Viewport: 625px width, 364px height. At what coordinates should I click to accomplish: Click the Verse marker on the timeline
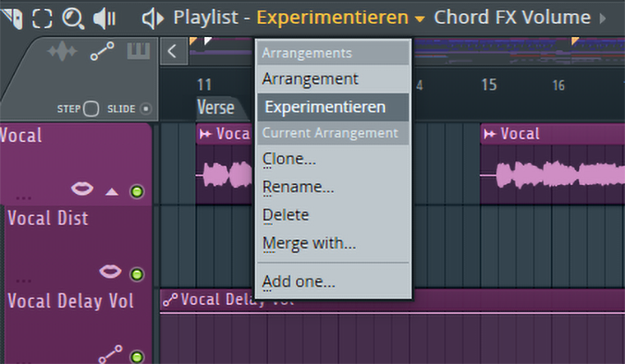point(216,108)
